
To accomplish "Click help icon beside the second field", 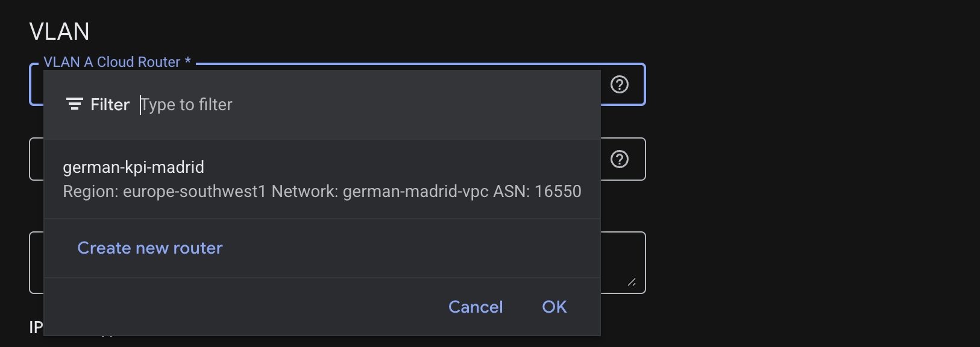I will (x=619, y=160).
